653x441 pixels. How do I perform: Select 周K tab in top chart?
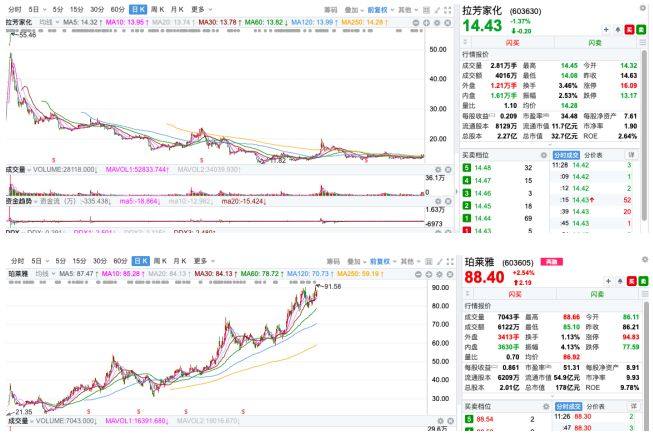157,9
